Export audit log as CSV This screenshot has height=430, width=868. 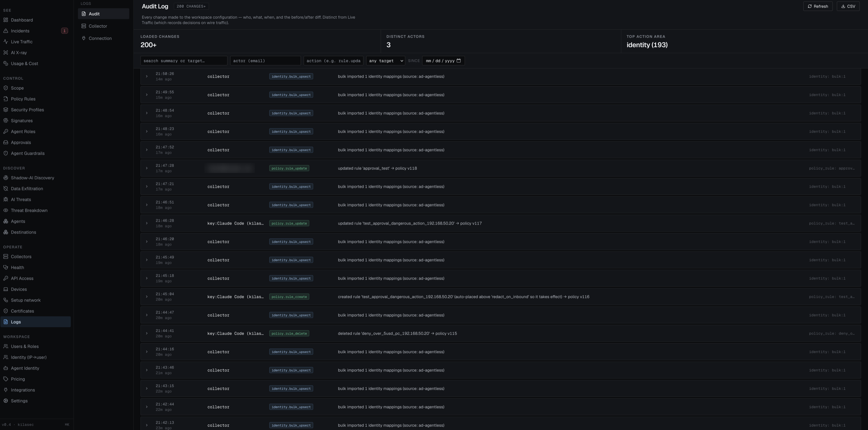pos(848,6)
